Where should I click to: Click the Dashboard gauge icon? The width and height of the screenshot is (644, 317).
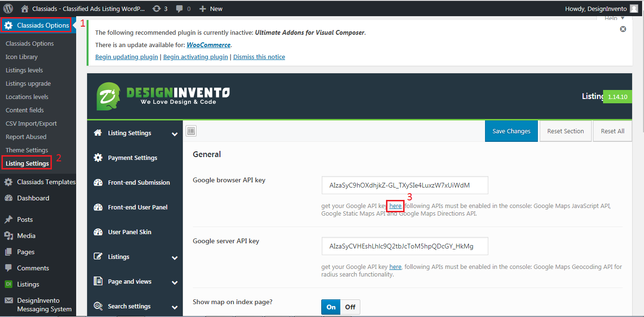[9, 198]
